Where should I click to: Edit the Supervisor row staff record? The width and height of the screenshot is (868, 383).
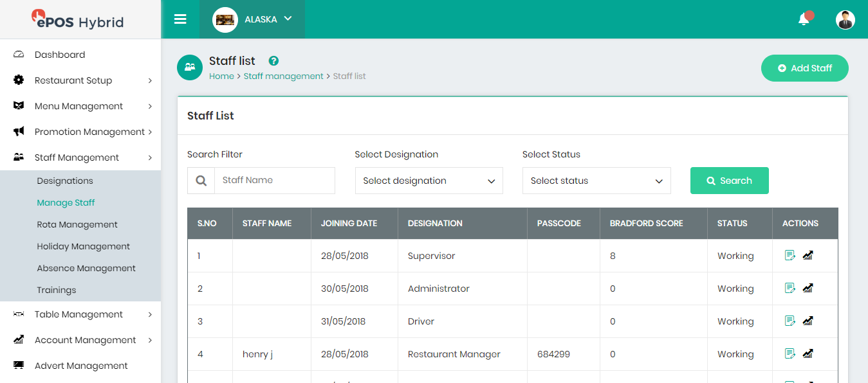pos(790,256)
